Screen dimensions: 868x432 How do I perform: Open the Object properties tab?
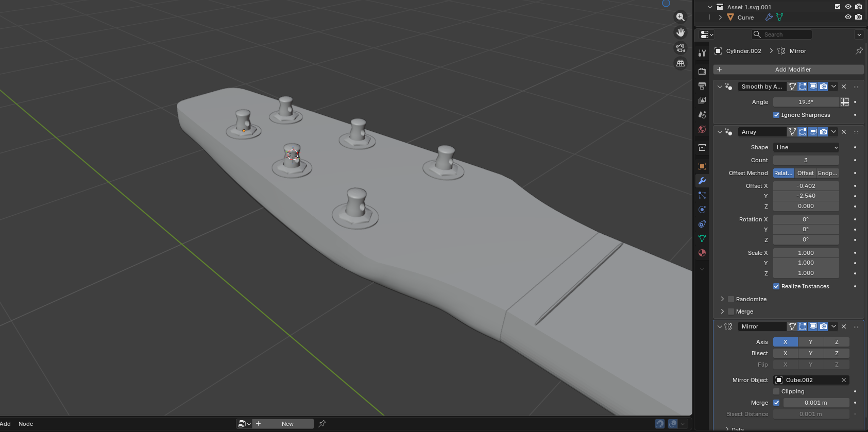click(x=702, y=166)
